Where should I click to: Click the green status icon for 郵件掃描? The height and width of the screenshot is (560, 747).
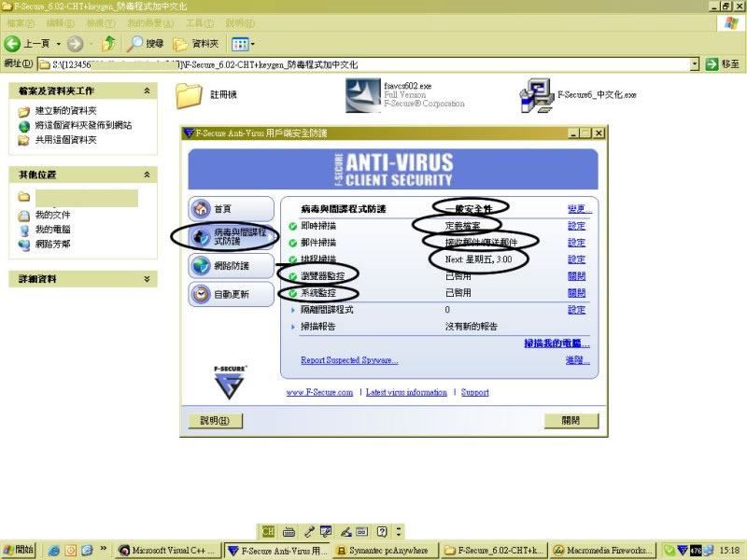tap(293, 243)
